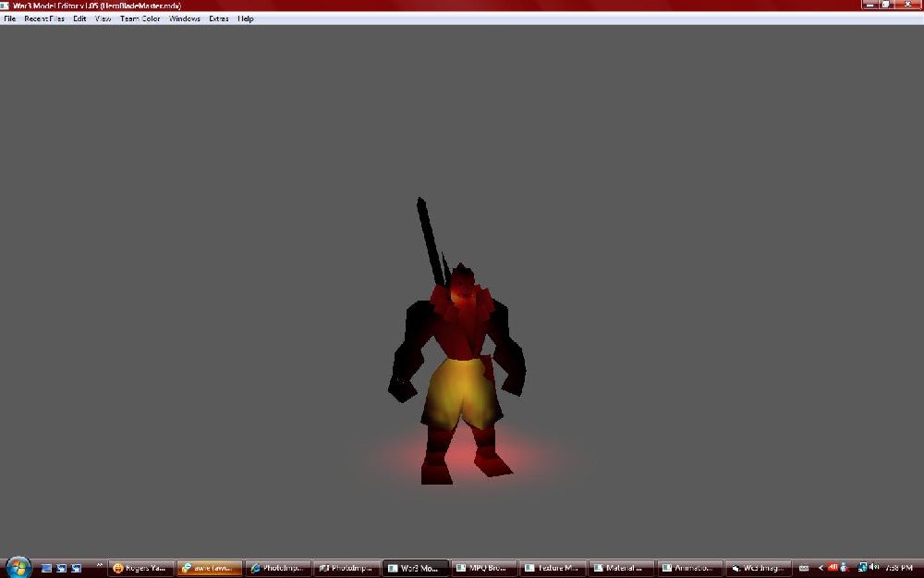Open the Extras menu
The height and width of the screenshot is (578, 924).
219,18
